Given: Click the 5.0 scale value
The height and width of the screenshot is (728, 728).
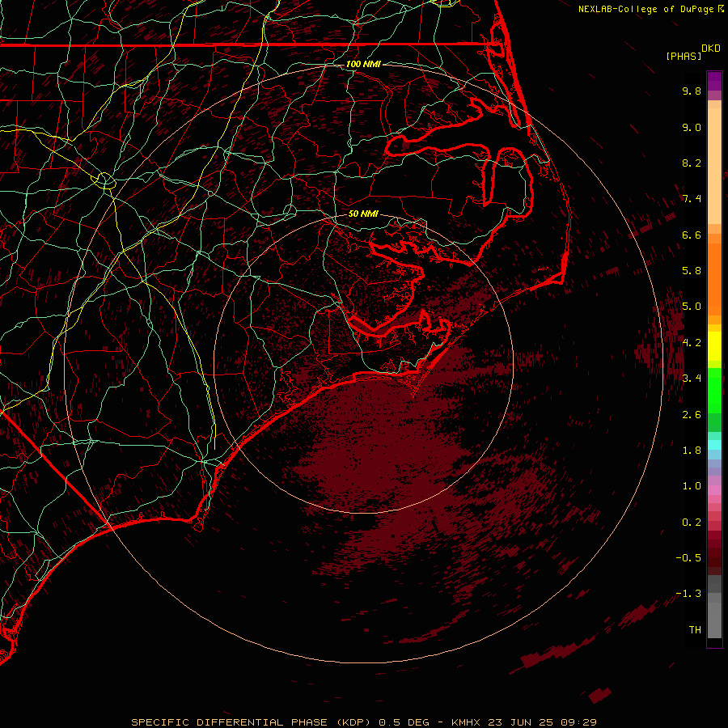Looking at the screenshot, I should tap(692, 307).
